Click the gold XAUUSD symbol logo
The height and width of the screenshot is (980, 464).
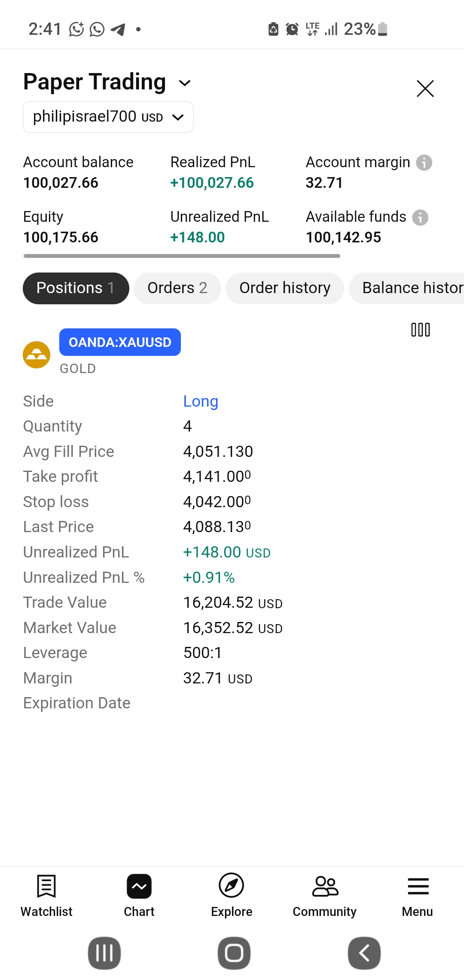coord(37,355)
